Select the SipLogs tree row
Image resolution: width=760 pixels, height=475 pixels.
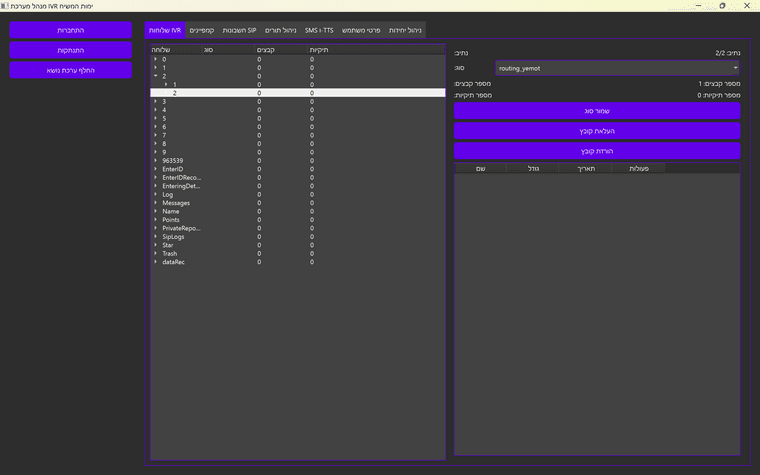(298, 237)
